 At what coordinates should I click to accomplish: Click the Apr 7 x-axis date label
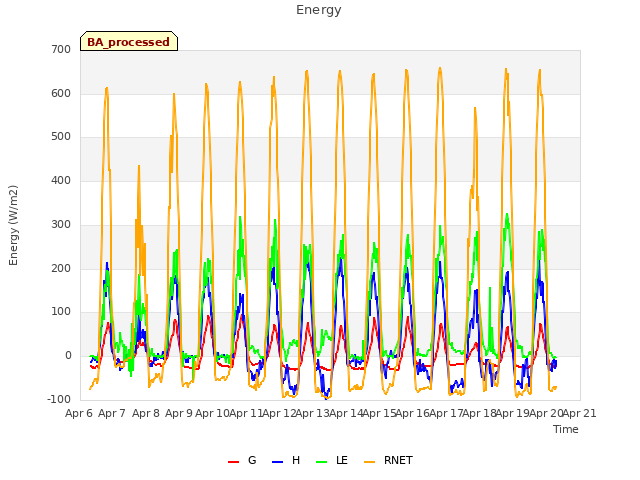[112, 413]
